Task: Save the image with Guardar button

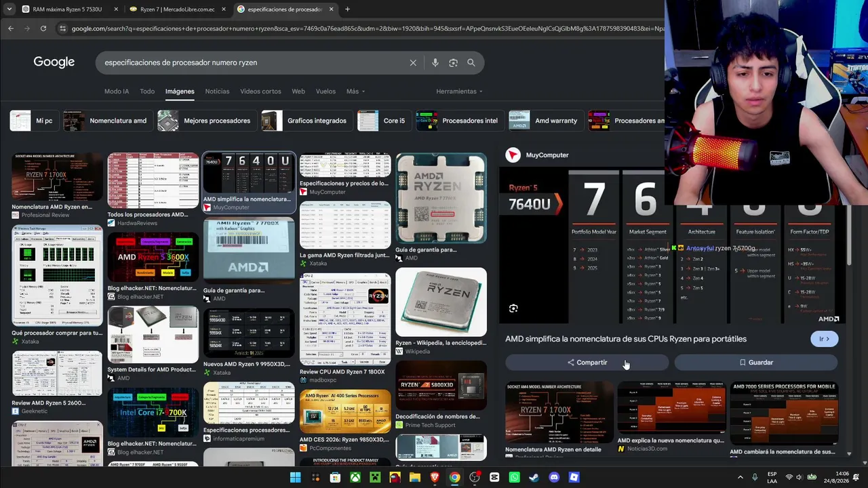Action: click(x=756, y=363)
